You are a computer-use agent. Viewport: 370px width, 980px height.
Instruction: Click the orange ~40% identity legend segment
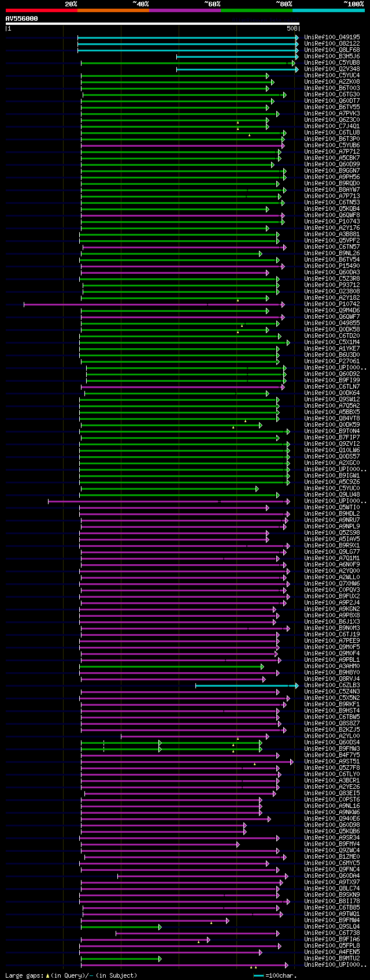(x=113, y=10)
